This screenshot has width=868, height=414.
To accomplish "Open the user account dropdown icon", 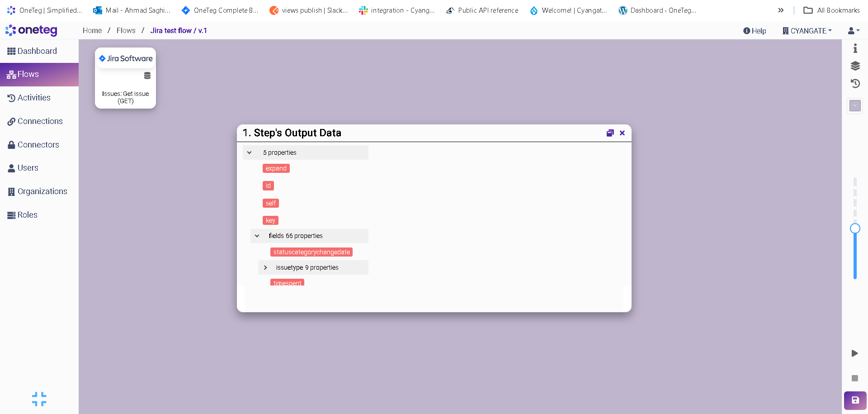I will coord(854,31).
